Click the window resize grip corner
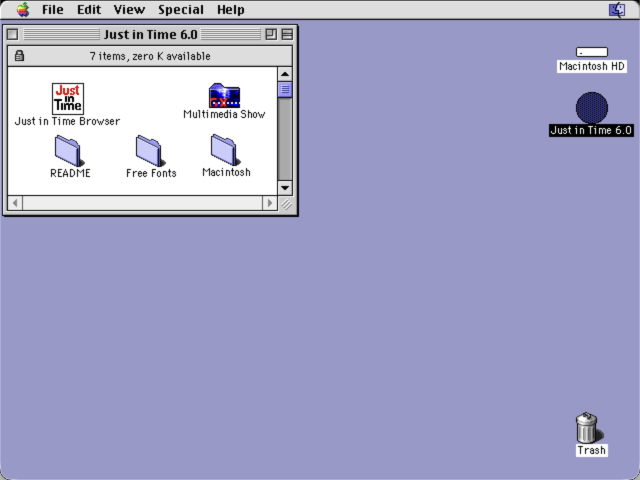 pos(286,204)
